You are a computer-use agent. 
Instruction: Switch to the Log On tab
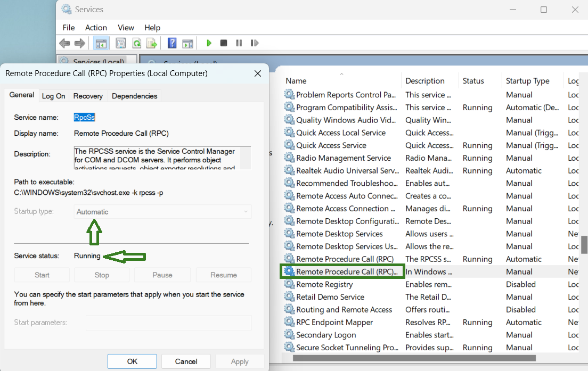coord(53,96)
